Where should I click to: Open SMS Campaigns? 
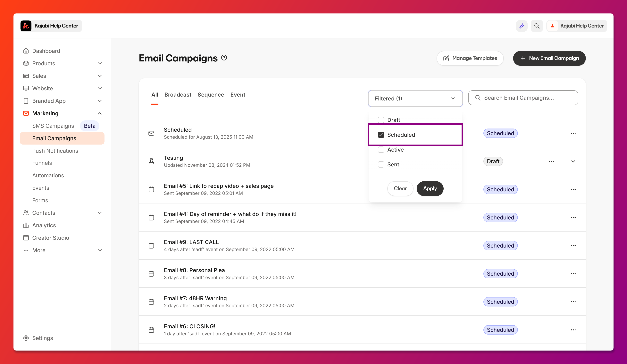(53, 126)
